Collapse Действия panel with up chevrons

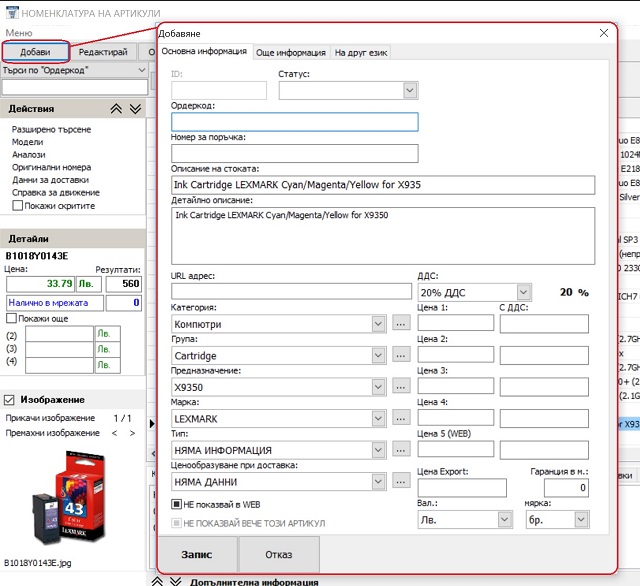coord(116,109)
